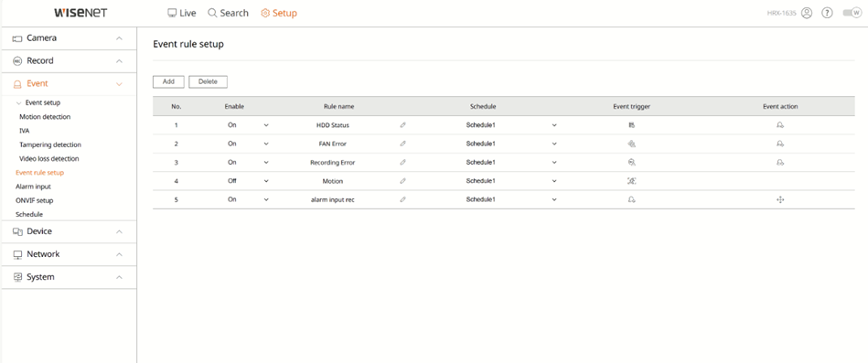The height and width of the screenshot is (363, 868).
Task: Switch to the Search tab
Action: click(x=228, y=13)
